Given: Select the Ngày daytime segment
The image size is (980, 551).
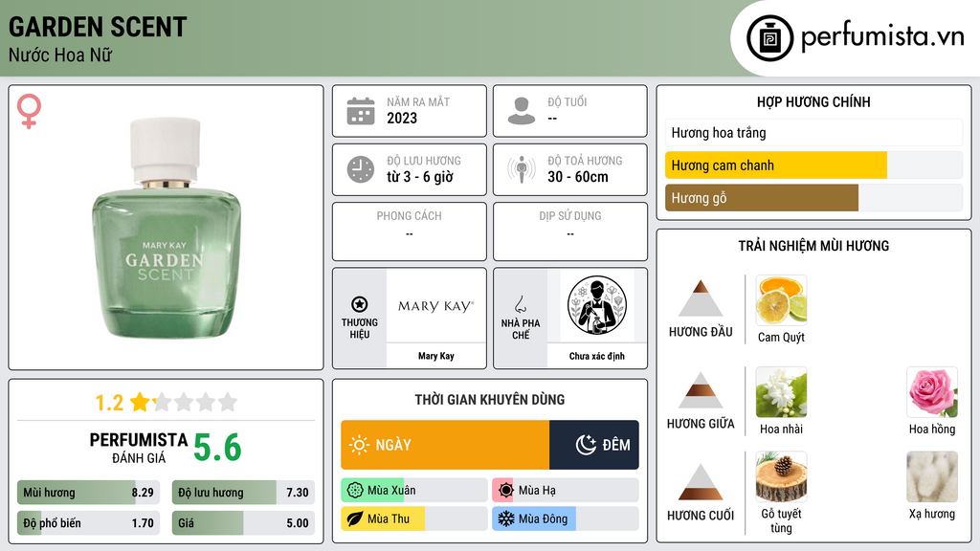Looking at the screenshot, I should pyautogui.click(x=445, y=445).
